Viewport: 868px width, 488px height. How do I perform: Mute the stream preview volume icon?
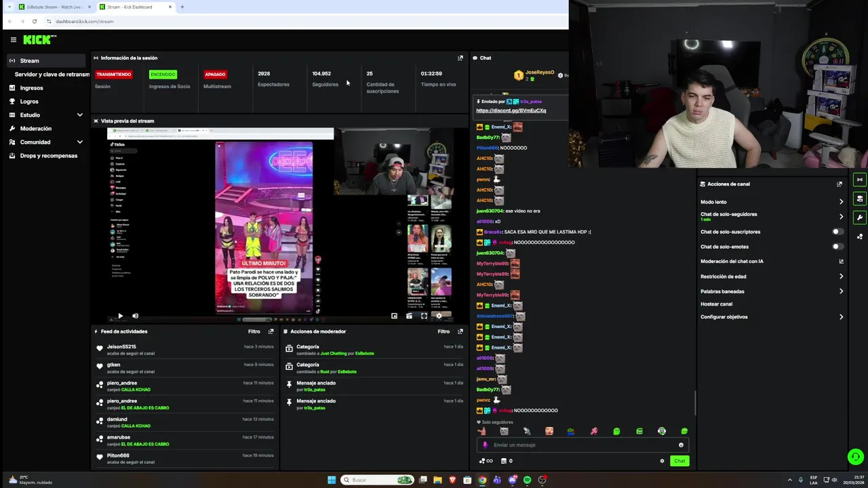tap(135, 316)
